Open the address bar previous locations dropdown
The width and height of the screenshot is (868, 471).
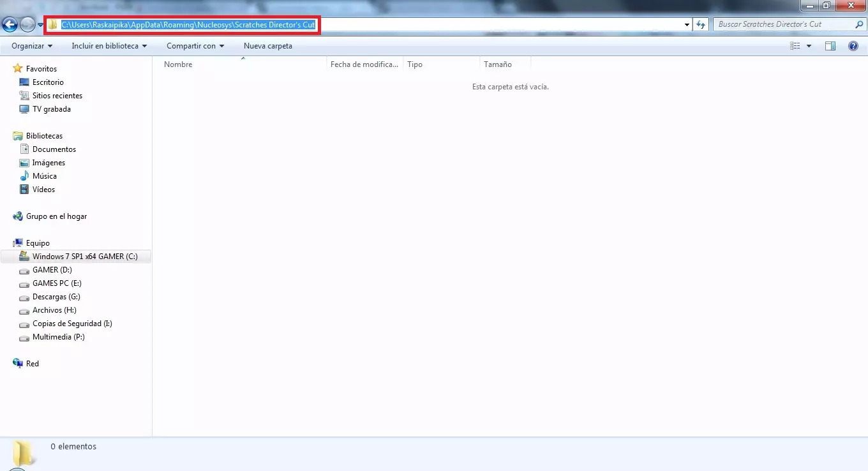687,24
